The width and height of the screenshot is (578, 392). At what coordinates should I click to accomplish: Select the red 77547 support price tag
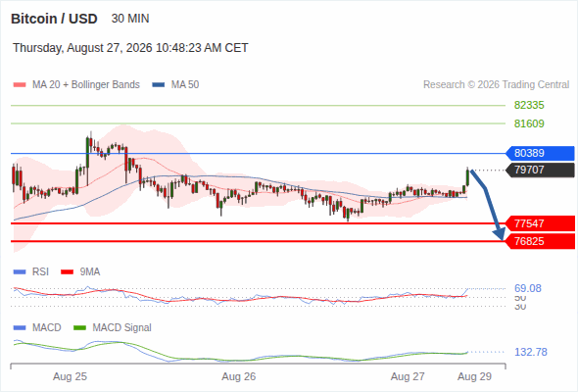pyautogui.click(x=540, y=223)
